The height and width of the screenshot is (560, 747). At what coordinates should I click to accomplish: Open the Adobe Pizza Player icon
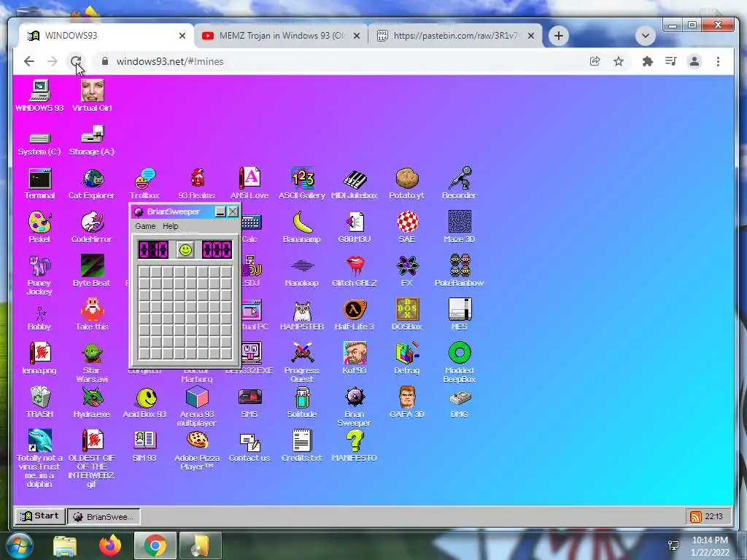[197, 451]
